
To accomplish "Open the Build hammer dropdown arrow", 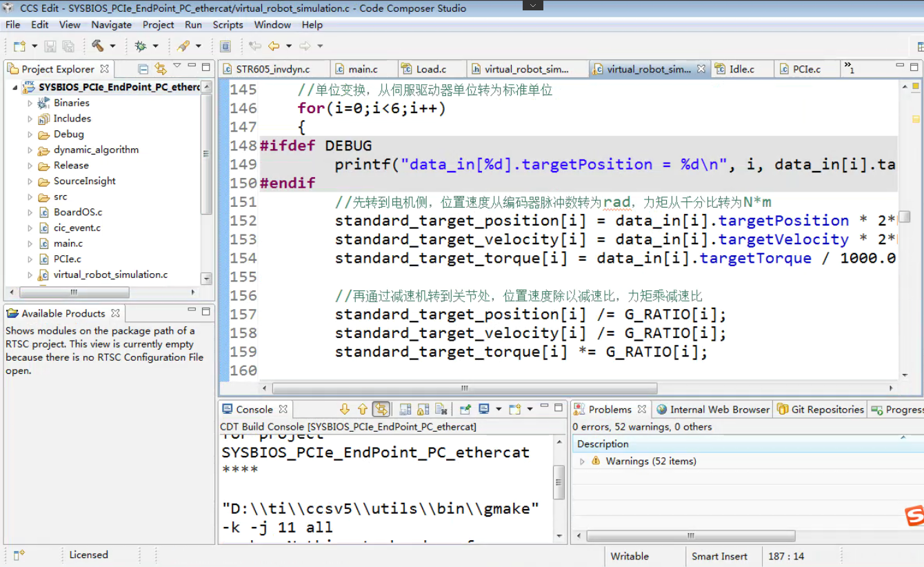I will [112, 46].
